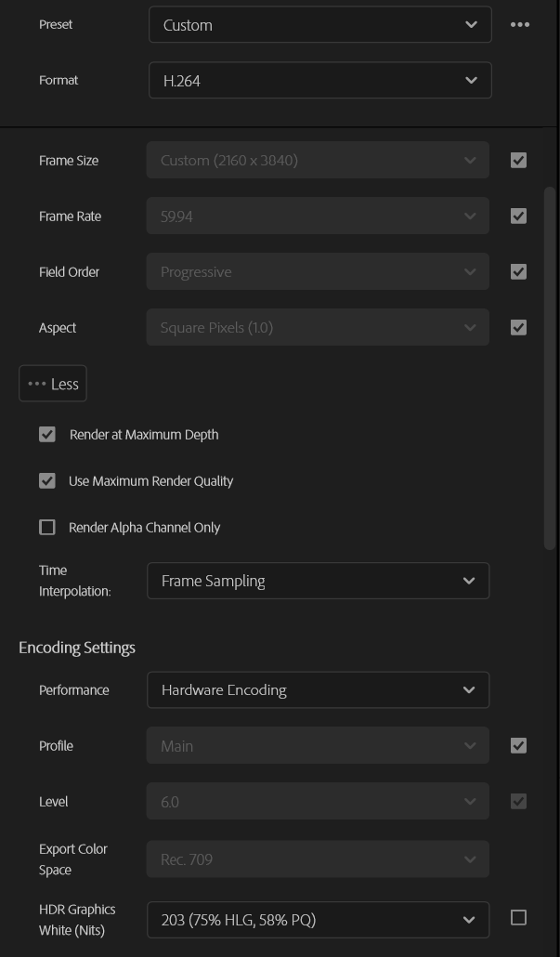Disable Render at Maximum Depth
This screenshot has height=957, width=560.
click(x=47, y=434)
